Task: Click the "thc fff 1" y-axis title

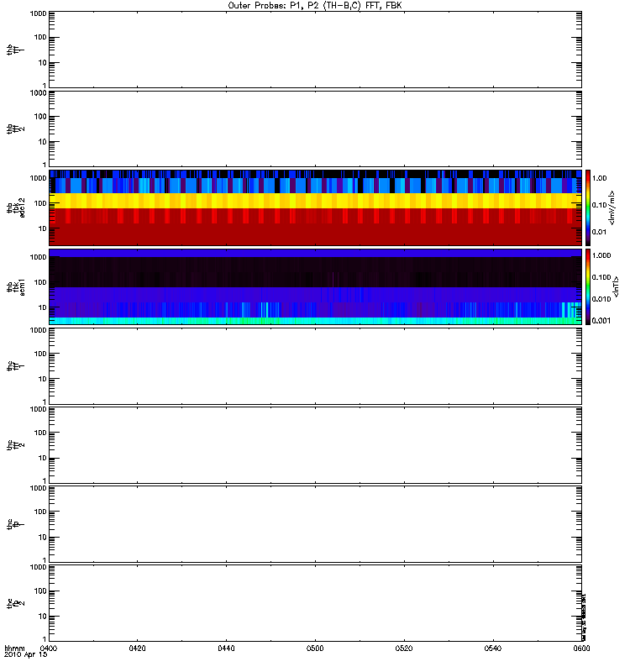Action: tap(16, 366)
